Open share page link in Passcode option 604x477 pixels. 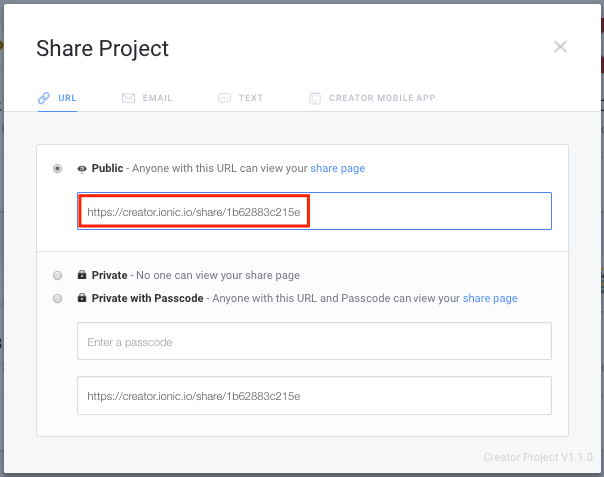(490, 298)
